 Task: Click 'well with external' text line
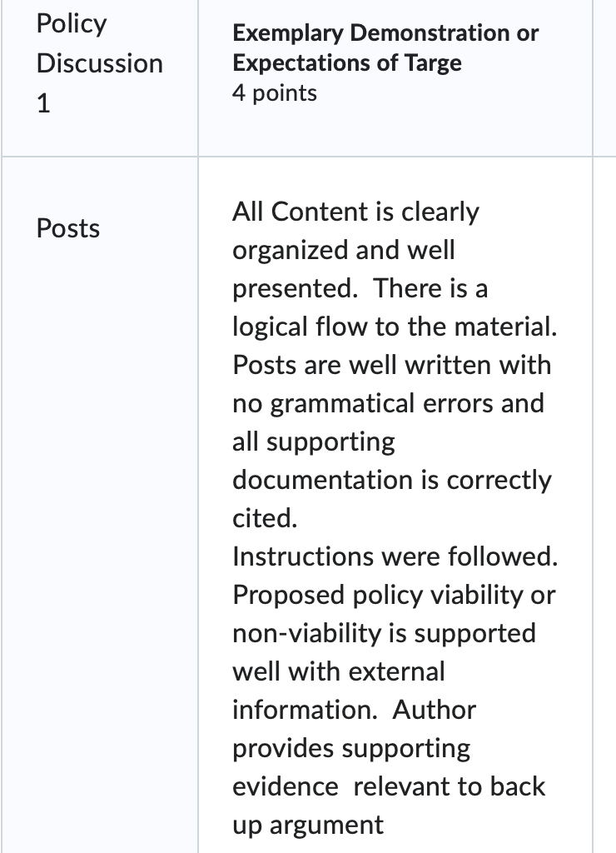coord(339,671)
